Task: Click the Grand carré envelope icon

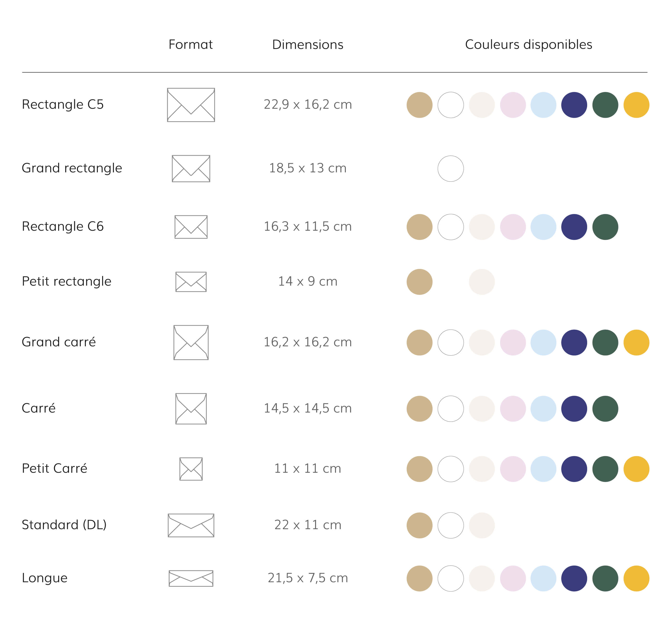Action: [191, 343]
